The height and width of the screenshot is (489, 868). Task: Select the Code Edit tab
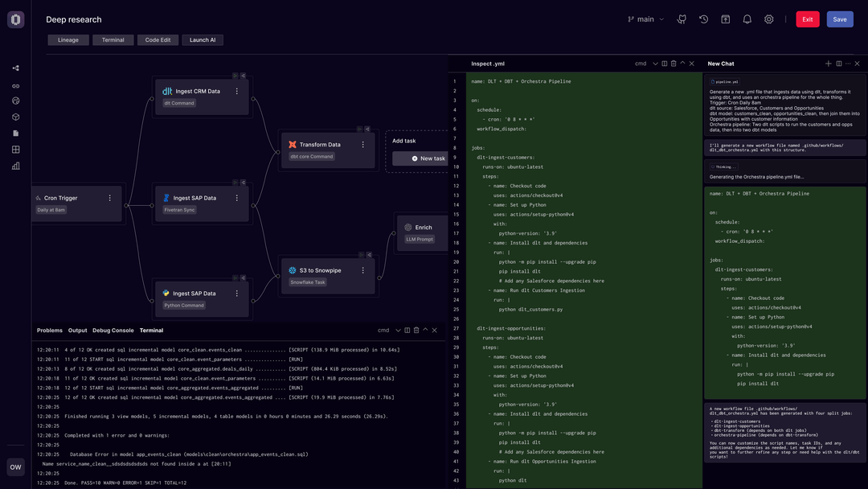click(158, 39)
